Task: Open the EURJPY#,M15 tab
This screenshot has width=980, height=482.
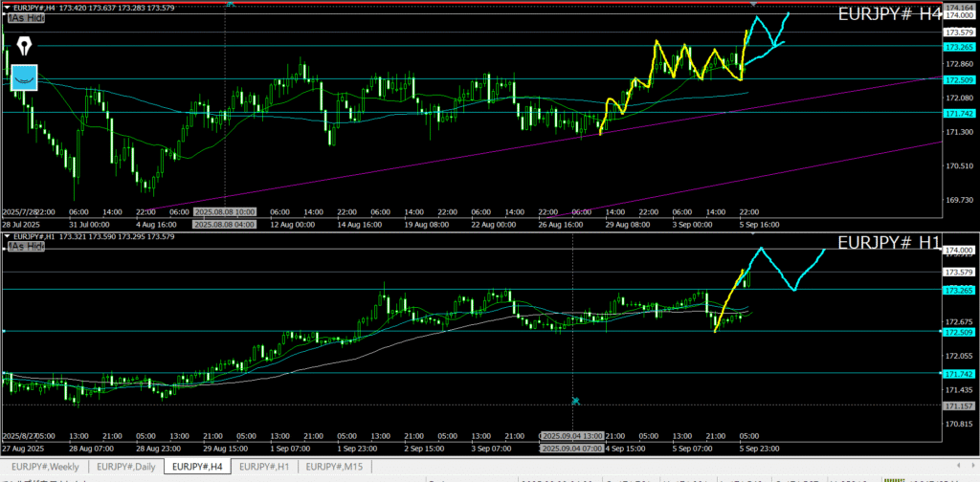Action: click(x=334, y=466)
